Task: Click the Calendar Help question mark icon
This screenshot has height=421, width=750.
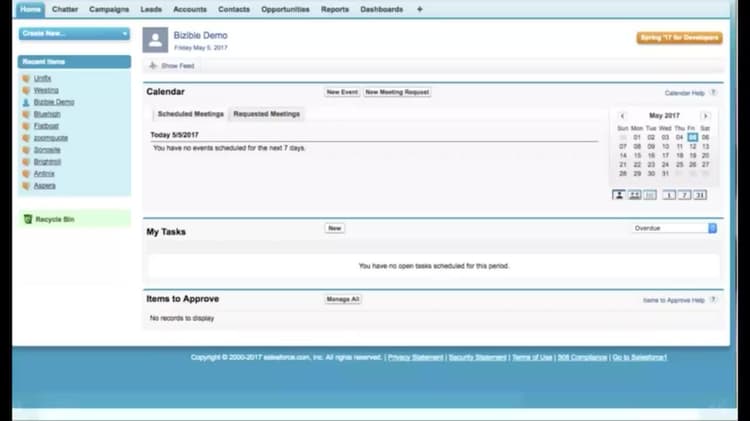Action: pyautogui.click(x=713, y=92)
